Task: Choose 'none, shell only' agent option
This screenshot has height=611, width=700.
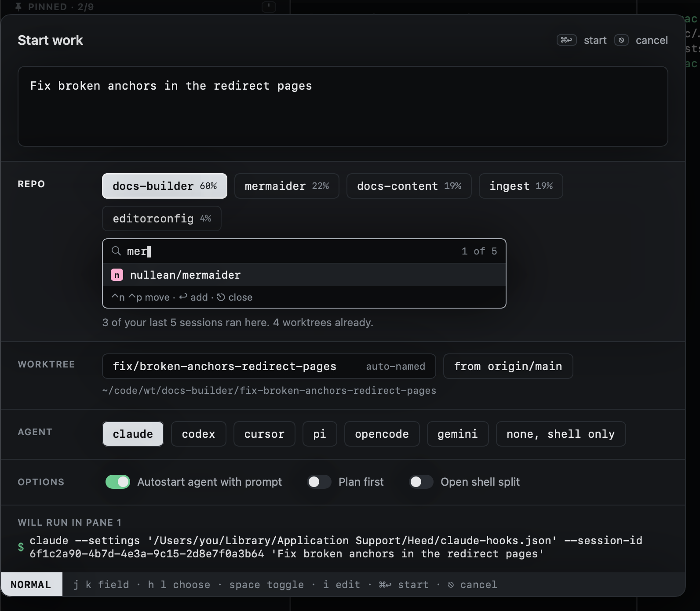Action: pos(561,434)
